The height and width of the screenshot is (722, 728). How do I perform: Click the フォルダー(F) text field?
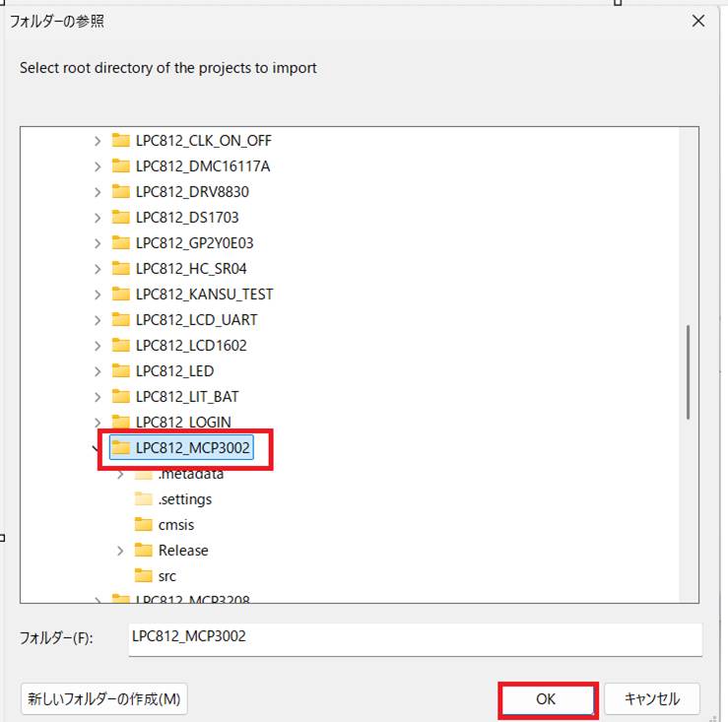(414, 637)
